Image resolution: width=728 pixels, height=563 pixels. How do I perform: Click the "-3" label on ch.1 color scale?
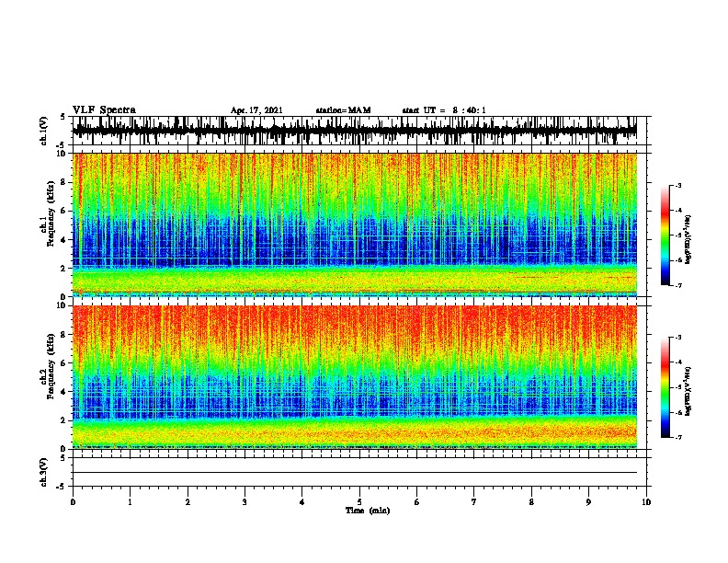[x=677, y=185]
